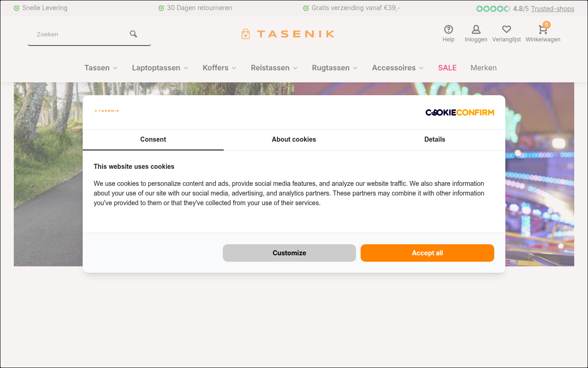
Task: Expand the Laptoptassen menu
Action: pos(160,68)
